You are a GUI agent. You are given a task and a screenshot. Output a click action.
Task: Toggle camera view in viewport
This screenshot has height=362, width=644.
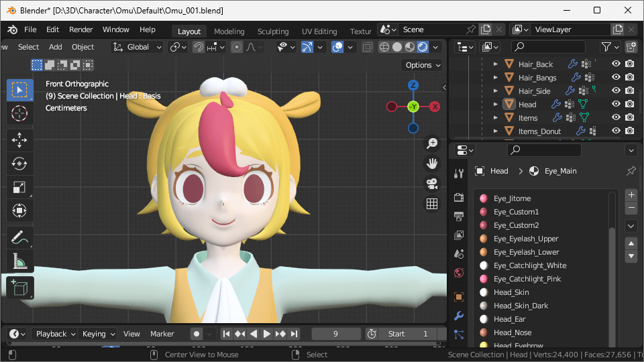(x=432, y=184)
